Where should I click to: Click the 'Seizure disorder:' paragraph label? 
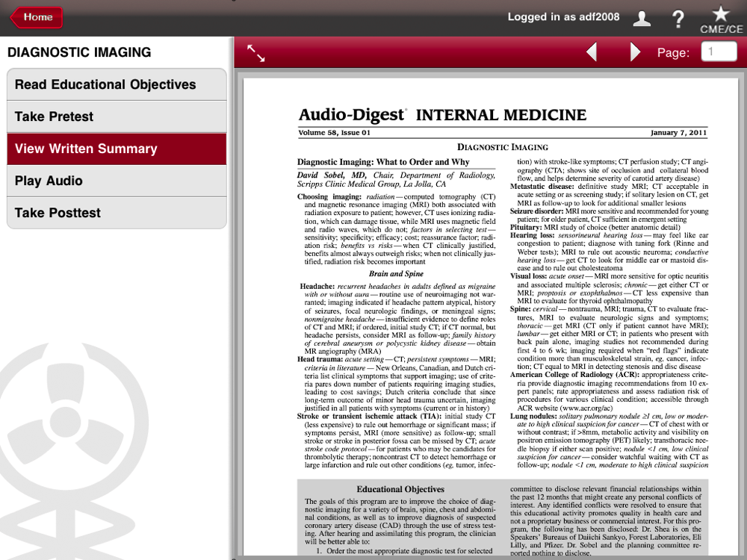point(537,211)
